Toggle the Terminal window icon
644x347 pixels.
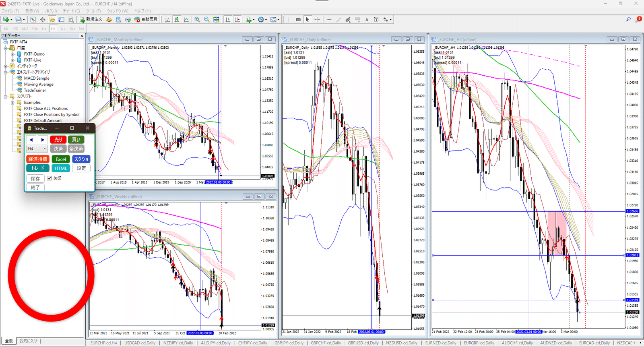(x=62, y=19)
